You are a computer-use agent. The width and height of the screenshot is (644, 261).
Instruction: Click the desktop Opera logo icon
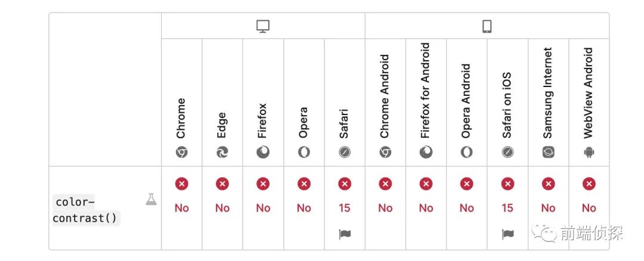(x=304, y=153)
